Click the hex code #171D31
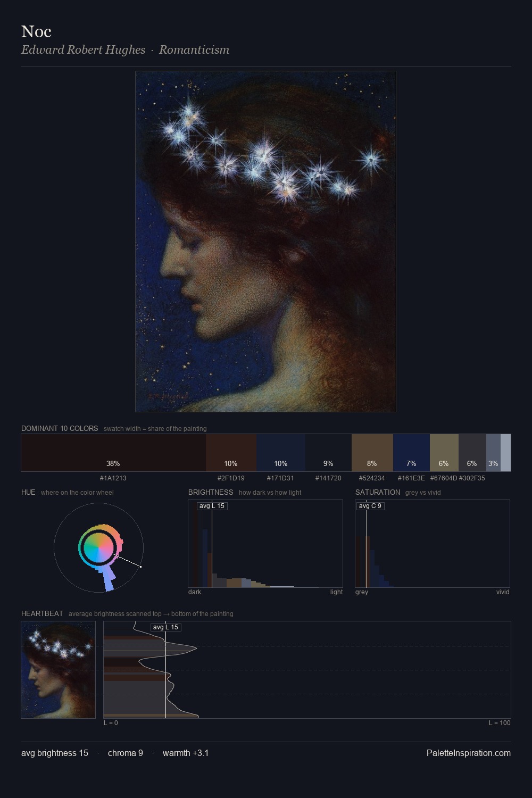 pos(280,478)
